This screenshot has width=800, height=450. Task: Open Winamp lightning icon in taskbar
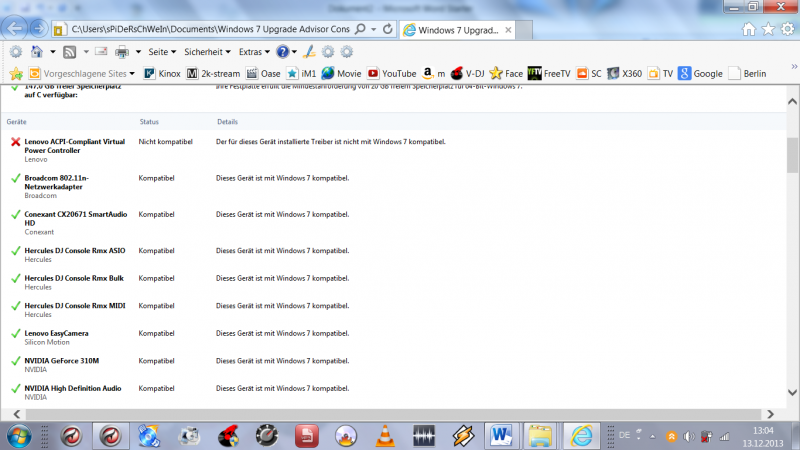coord(463,436)
